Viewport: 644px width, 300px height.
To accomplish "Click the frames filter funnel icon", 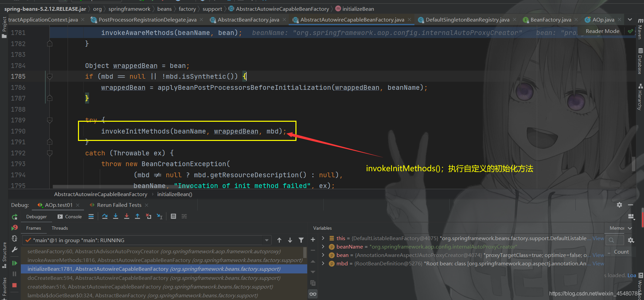I will [x=301, y=240].
